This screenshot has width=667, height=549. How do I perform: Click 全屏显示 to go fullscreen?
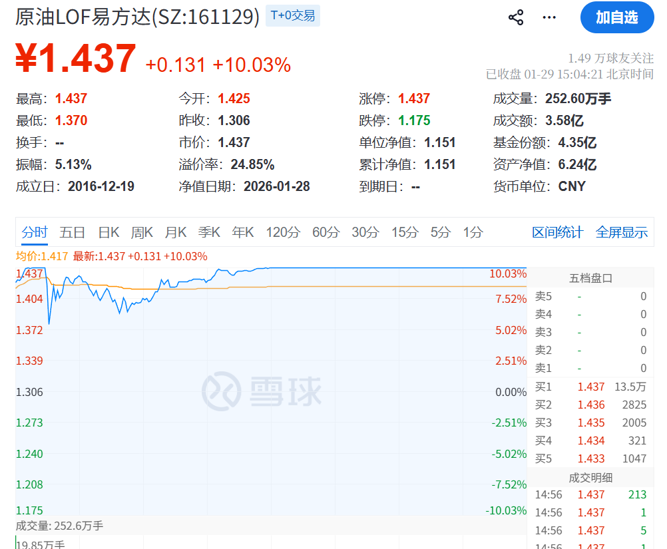click(621, 232)
